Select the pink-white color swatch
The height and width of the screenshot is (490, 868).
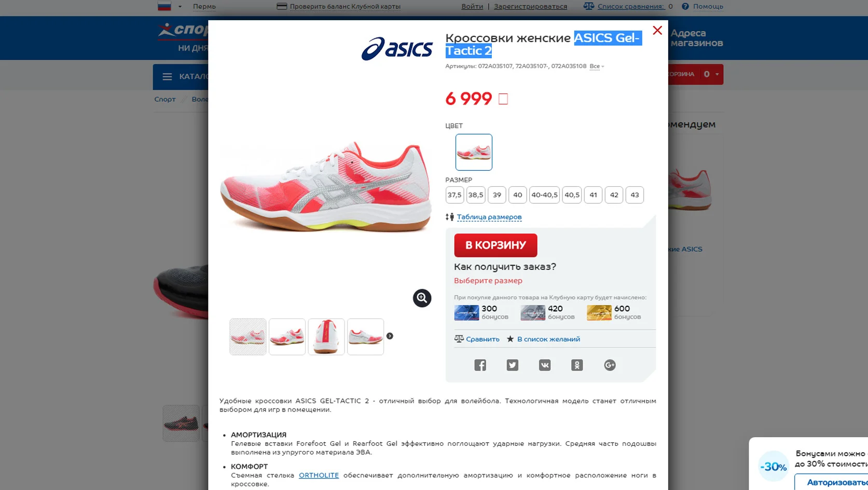tap(474, 152)
